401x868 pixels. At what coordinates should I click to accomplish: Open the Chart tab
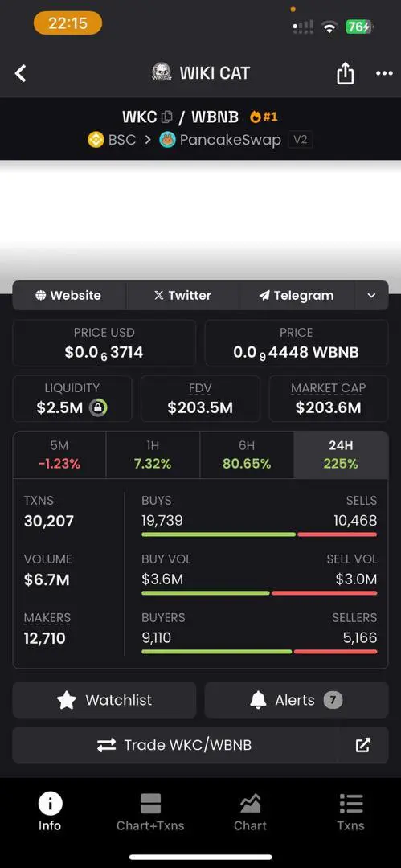point(251,812)
